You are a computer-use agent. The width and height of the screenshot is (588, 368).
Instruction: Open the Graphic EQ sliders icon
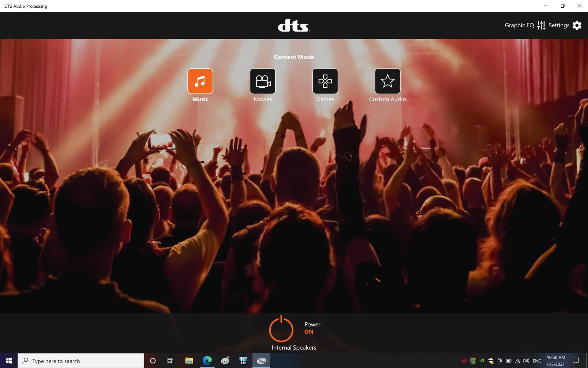(541, 25)
